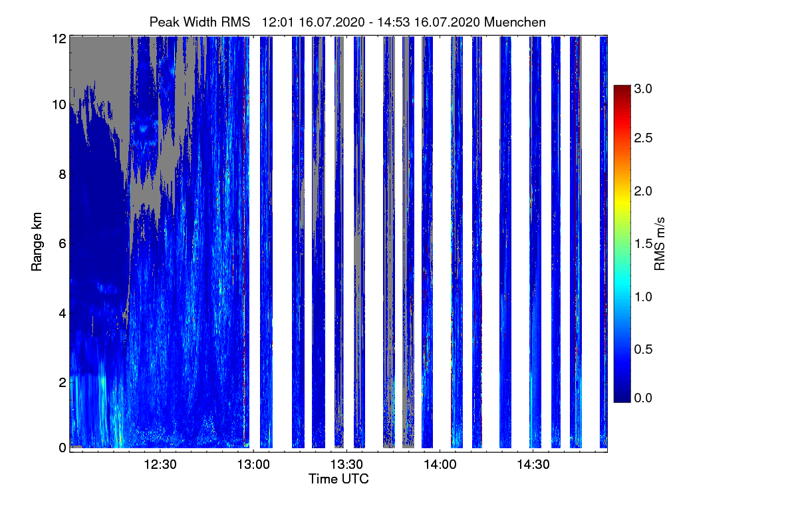Click the colorbar value 3.0

(642, 88)
